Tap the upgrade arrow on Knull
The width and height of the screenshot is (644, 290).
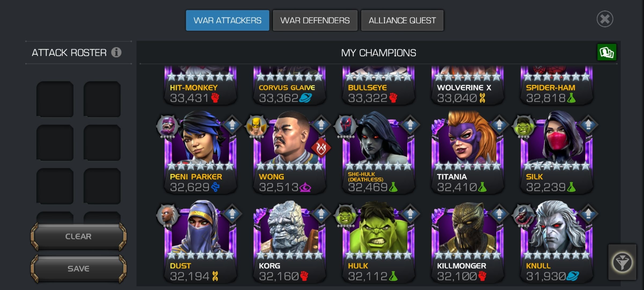(x=588, y=214)
